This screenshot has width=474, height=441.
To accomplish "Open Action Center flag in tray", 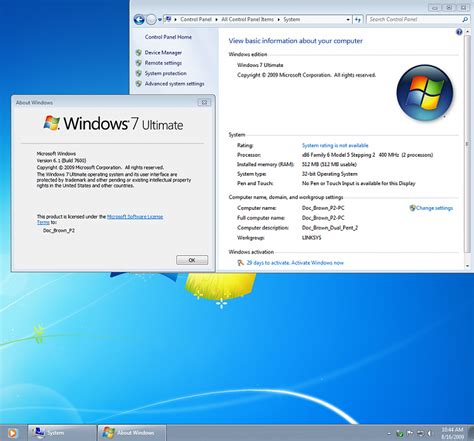I will [x=410, y=433].
